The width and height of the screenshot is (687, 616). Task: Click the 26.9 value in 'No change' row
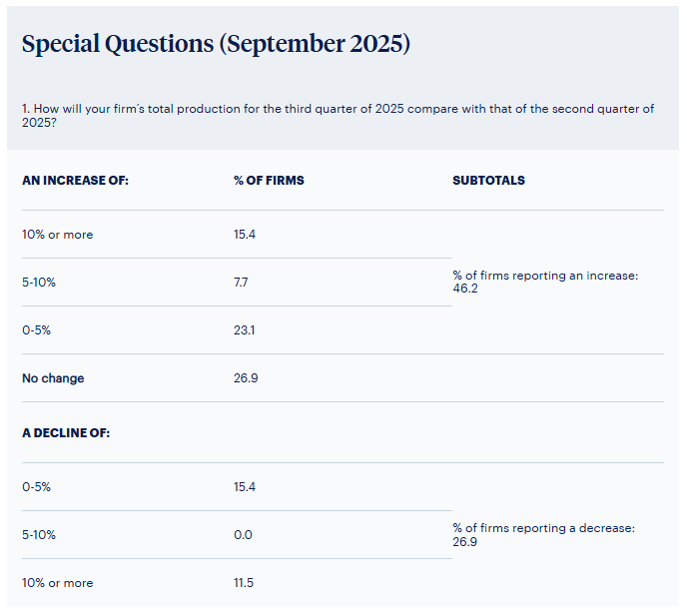pyautogui.click(x=246, y=378)
